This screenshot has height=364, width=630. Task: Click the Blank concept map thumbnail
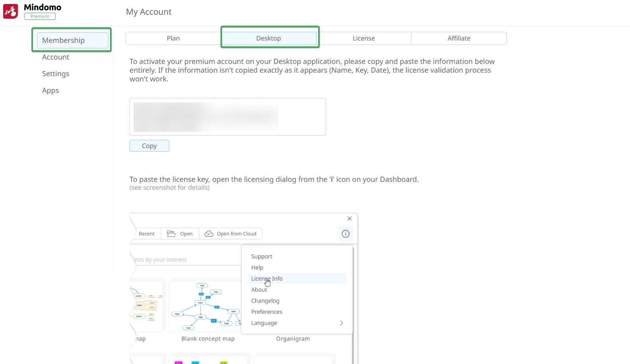coord(205,306)
